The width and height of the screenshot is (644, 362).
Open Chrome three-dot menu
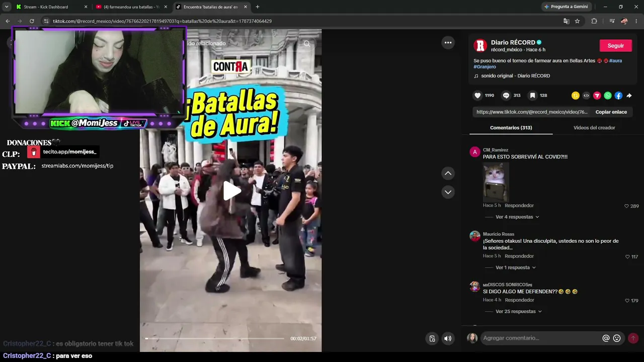click(636, 21)
